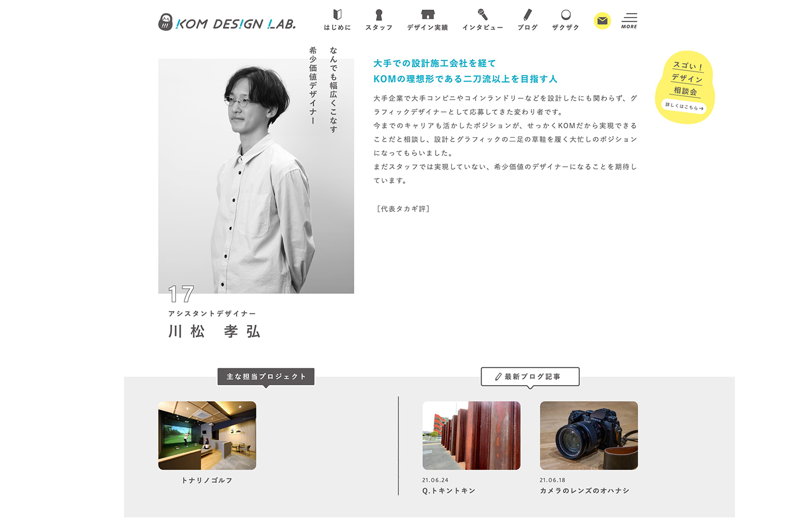This screenshot has width=798, height=532.
Task: Click the スタッフ person icon
Action: tap(379, 15)
